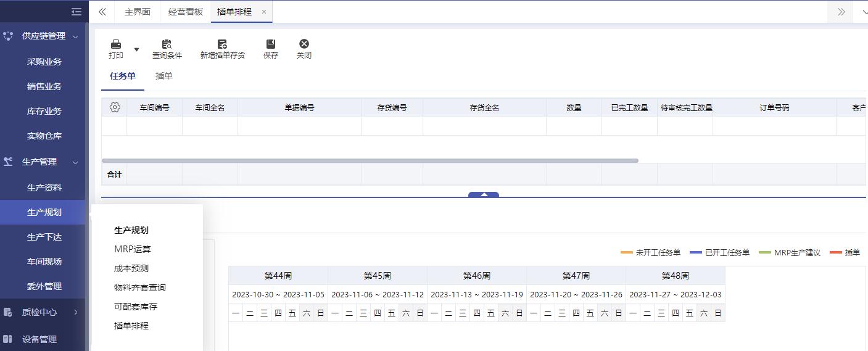Screen dimensions: 868x351
Task: Expand the 质检中心 sidebar section
Action: (75, 312)
